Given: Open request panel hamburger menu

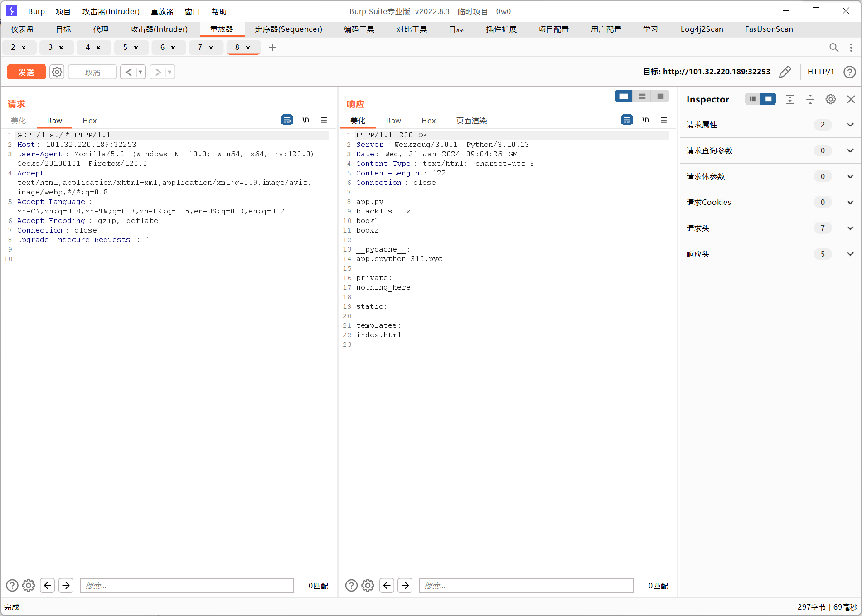Looking at the screenshot, I should 324,120.
